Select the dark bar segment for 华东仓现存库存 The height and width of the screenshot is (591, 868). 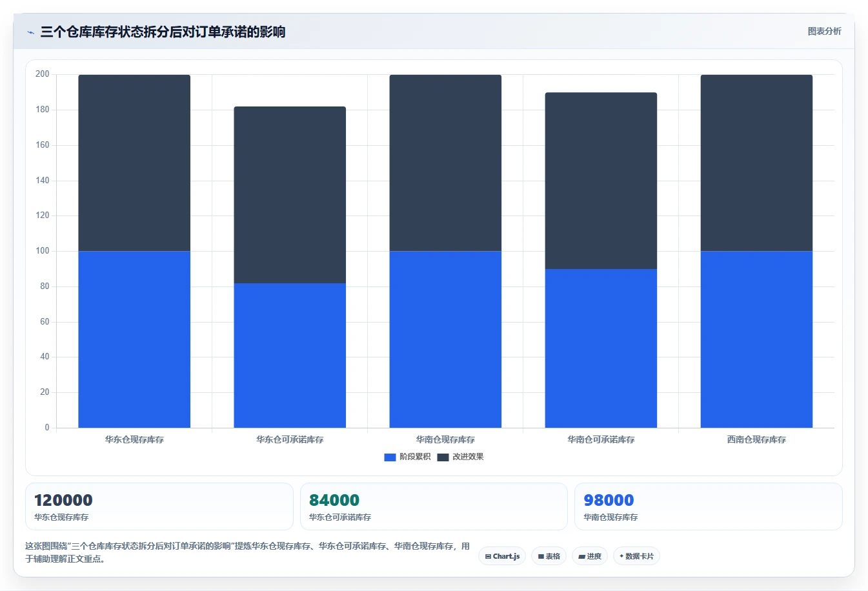pyautogui.click(x=134, y=163)
